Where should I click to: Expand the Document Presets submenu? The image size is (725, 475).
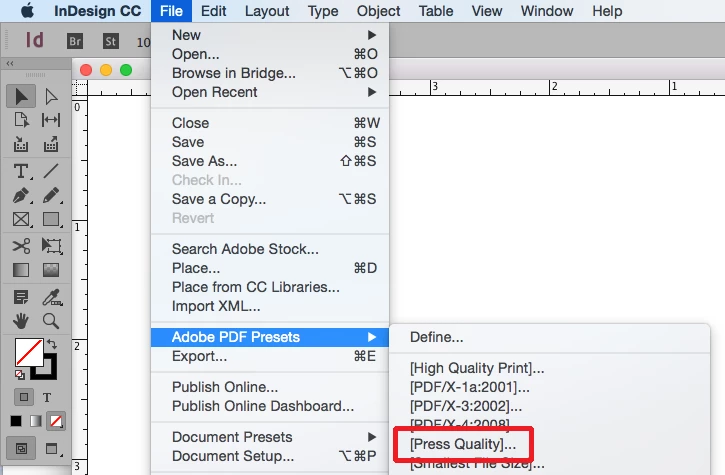coord(270,437)
